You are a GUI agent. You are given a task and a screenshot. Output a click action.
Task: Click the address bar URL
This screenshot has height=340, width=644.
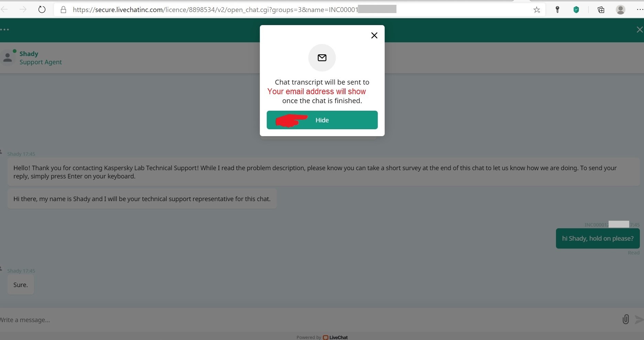(215, 10)
